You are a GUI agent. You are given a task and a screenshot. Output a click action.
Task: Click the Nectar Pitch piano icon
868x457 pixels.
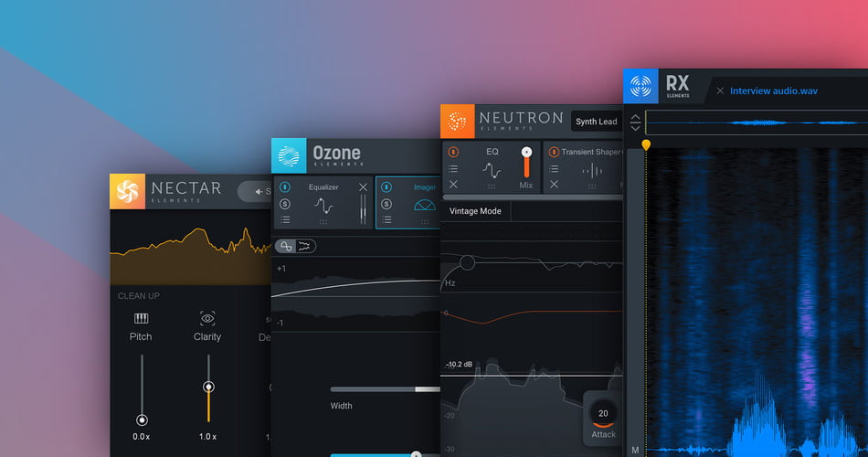(141, 318)
